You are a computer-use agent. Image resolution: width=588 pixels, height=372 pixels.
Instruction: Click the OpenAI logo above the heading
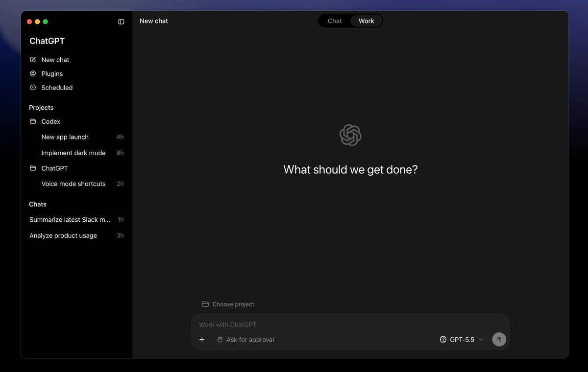point(350,135)
